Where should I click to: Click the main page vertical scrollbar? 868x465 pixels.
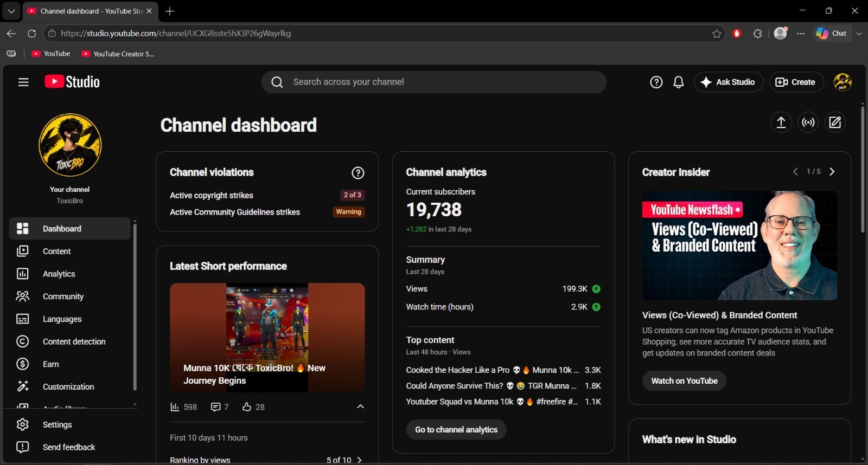863,169
